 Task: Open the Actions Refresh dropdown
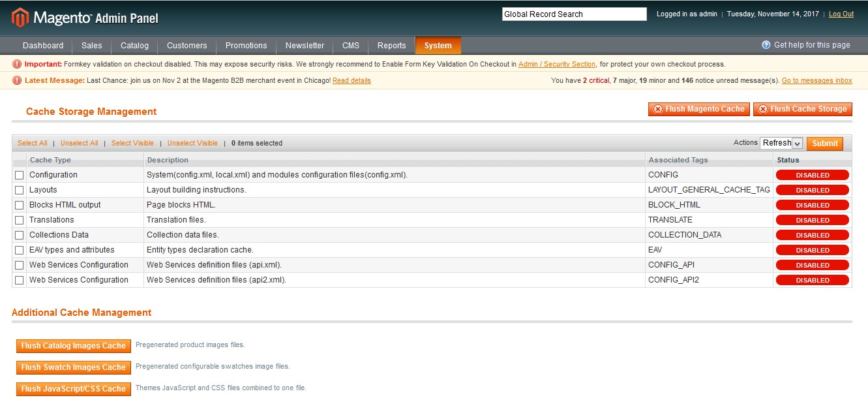click(781, 143)
